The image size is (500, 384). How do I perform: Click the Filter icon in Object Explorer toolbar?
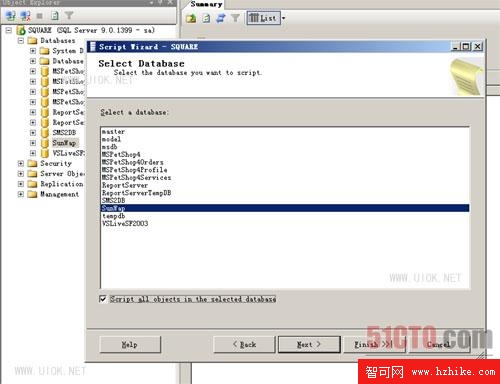click(x=69, y=15)
